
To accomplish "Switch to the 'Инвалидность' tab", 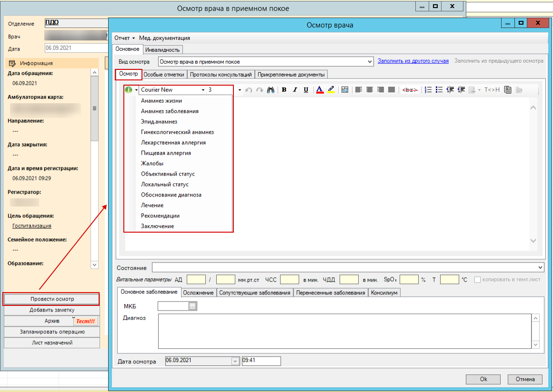I will (162, 49).
